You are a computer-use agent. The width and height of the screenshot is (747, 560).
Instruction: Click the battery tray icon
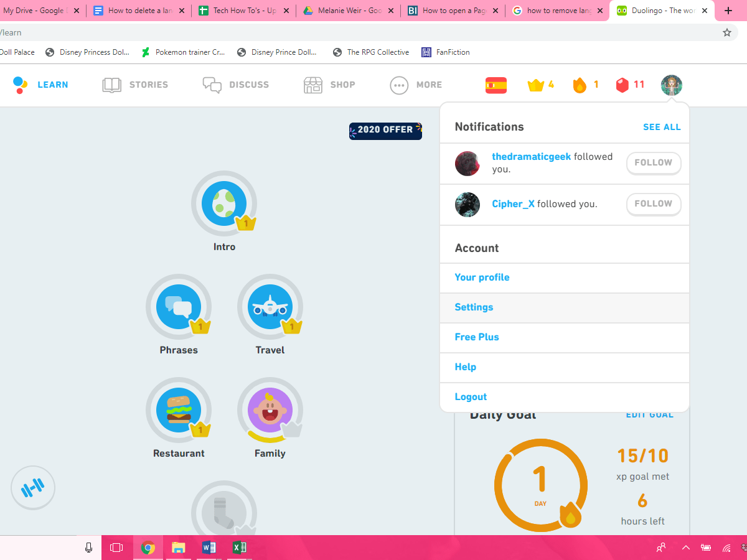(x=706, y=548)
